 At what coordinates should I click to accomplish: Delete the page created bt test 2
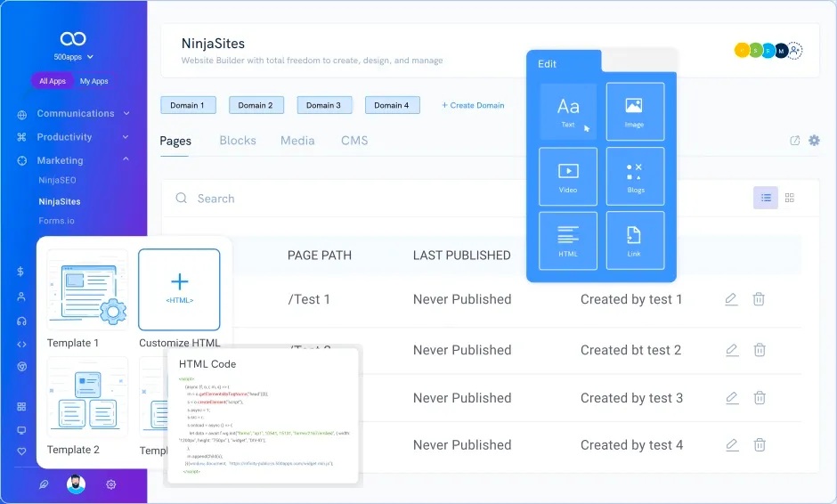point(759,350)
